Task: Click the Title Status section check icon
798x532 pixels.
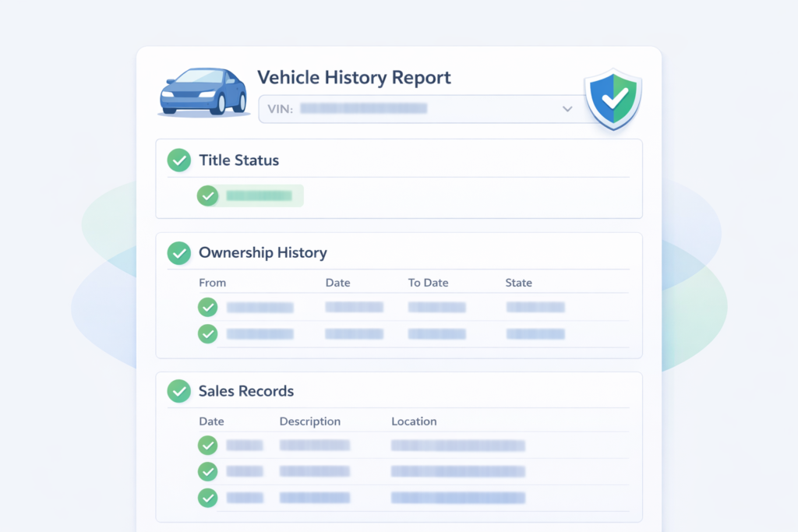Action: point(179,160)
